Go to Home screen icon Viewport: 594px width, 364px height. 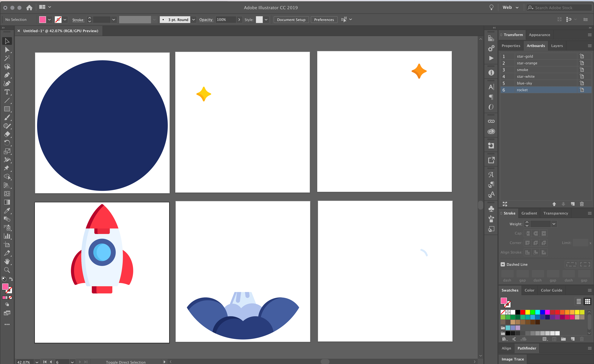pos(29,8)
